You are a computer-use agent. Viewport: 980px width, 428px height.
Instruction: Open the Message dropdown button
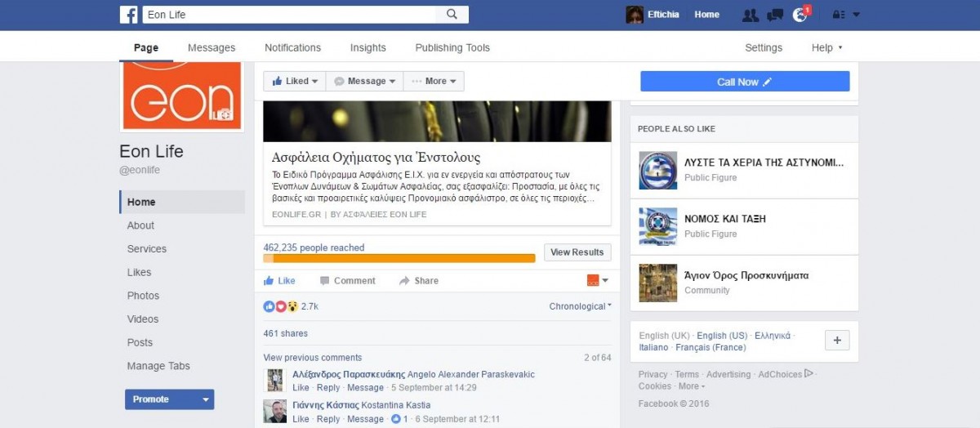click(x=364, y=81)
